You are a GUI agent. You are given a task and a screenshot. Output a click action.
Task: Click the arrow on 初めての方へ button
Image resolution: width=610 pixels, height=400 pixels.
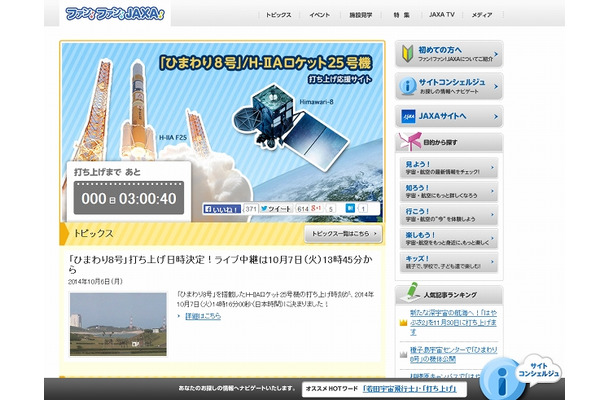[x=496, y=54]
